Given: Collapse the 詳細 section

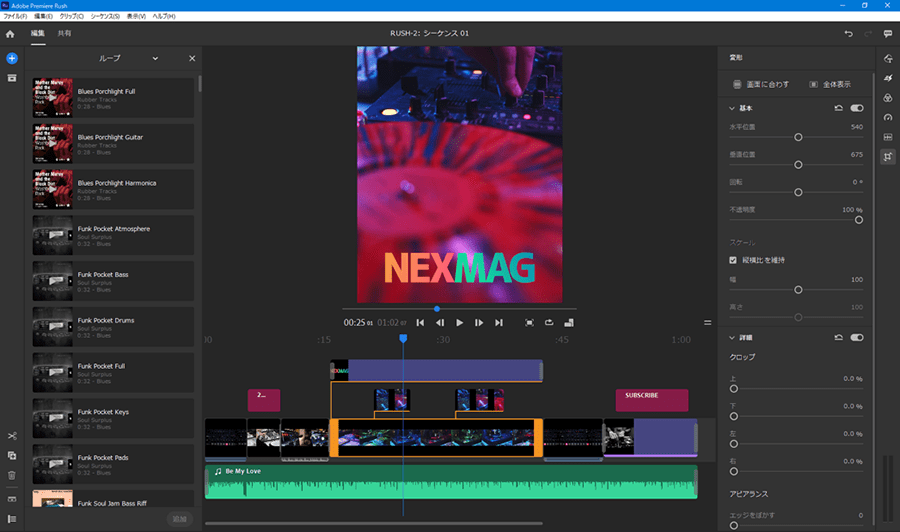Looking at the screenshot, I should pyautogui.click(x=732, y=337).
